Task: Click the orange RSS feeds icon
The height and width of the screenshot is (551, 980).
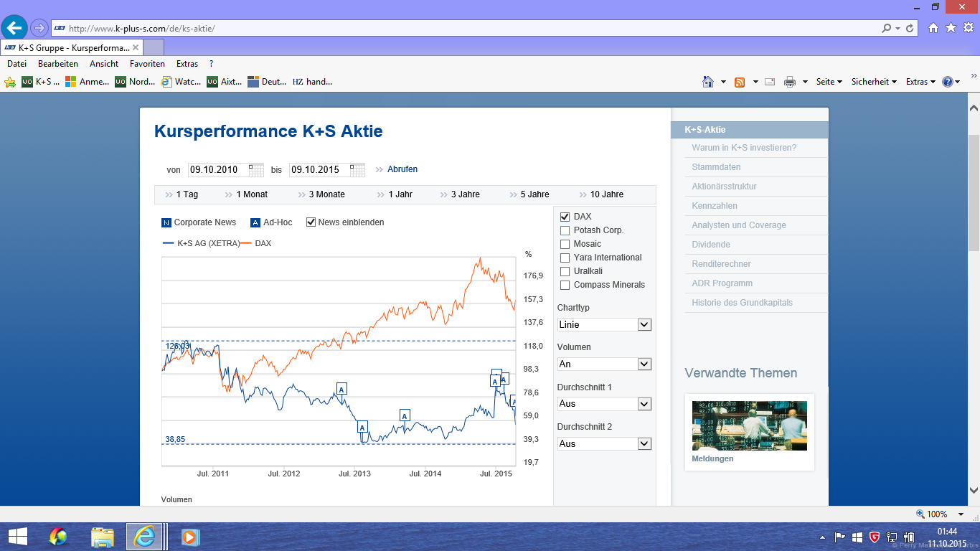Action: 740,82
